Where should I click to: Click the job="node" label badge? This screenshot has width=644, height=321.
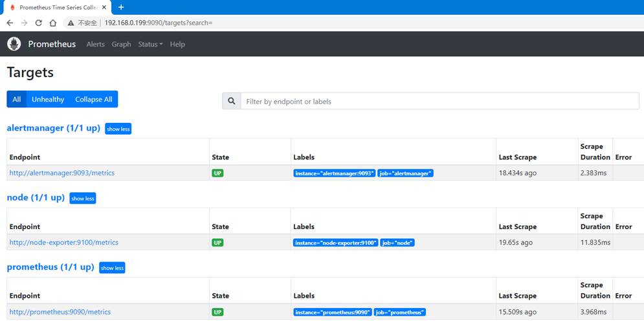[397, 243]
